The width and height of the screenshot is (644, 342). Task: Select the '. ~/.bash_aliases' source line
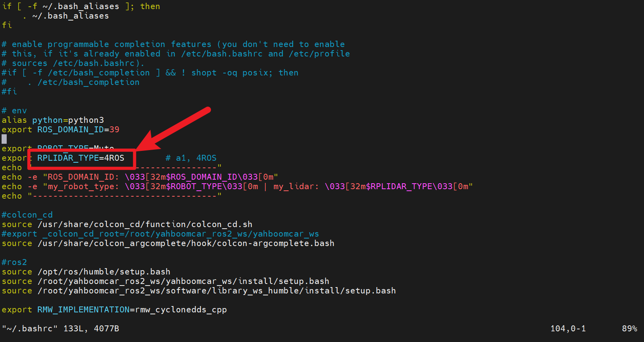pyautogui.click(x=65, y=16)
